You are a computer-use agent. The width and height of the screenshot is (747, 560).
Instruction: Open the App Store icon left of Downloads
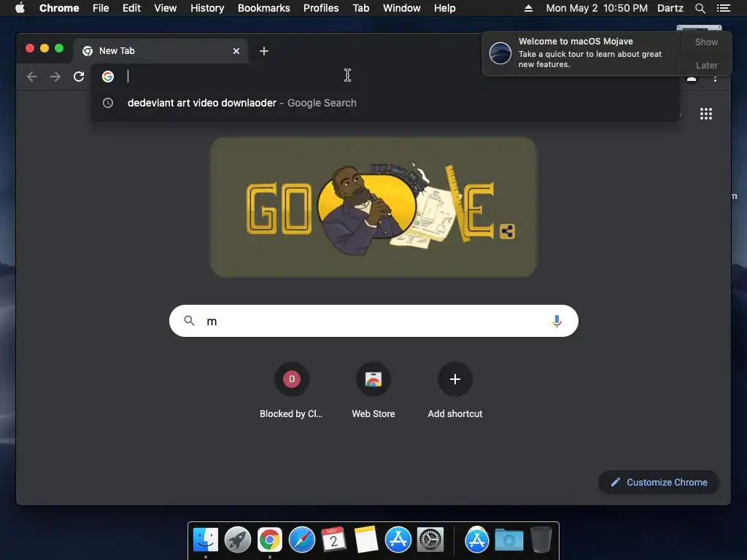[x=477, y=540]
